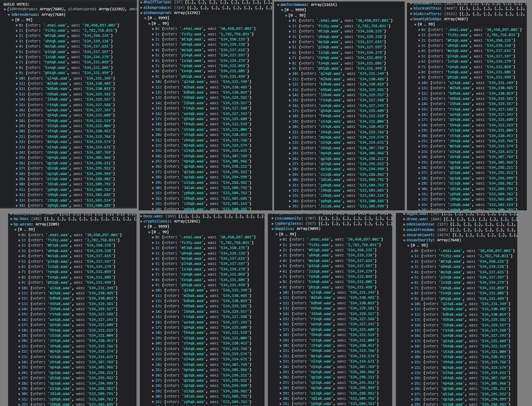Expand entry 5 'pl4qk.waa' under cryptolions1
Screen dimensions: 532x406
click(153, 263)
